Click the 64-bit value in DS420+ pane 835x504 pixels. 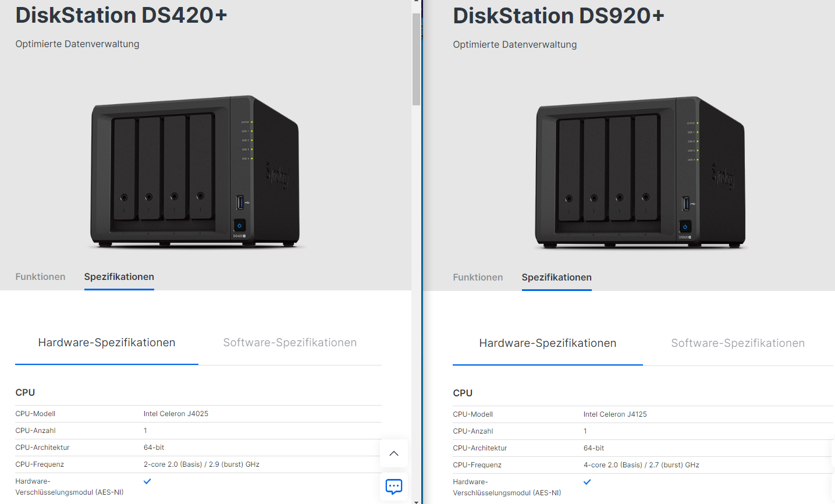pos(154,448)
